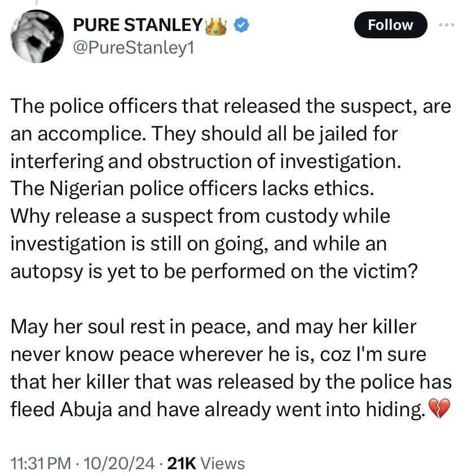
Task: Click the Follow button
Action: point(390,25)
